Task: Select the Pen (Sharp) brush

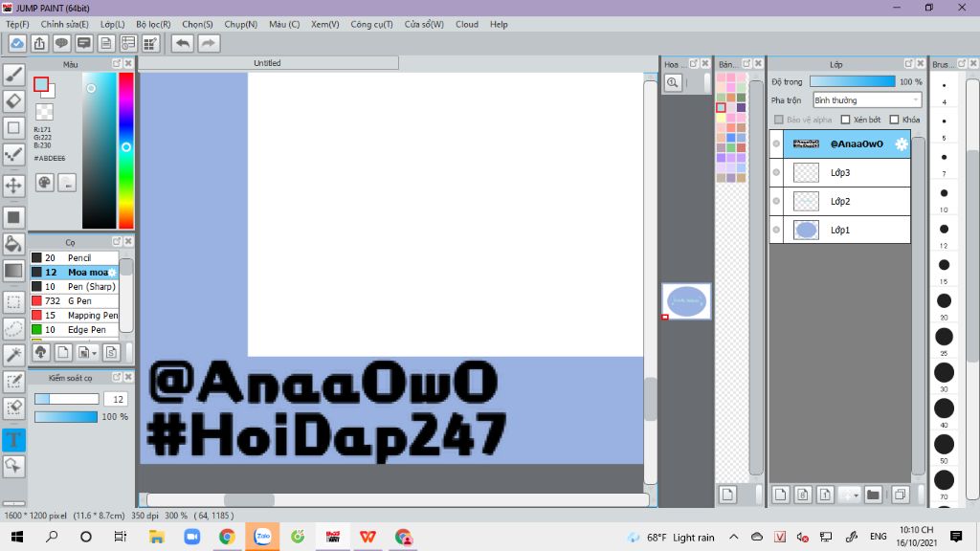Action: (75, 286)
